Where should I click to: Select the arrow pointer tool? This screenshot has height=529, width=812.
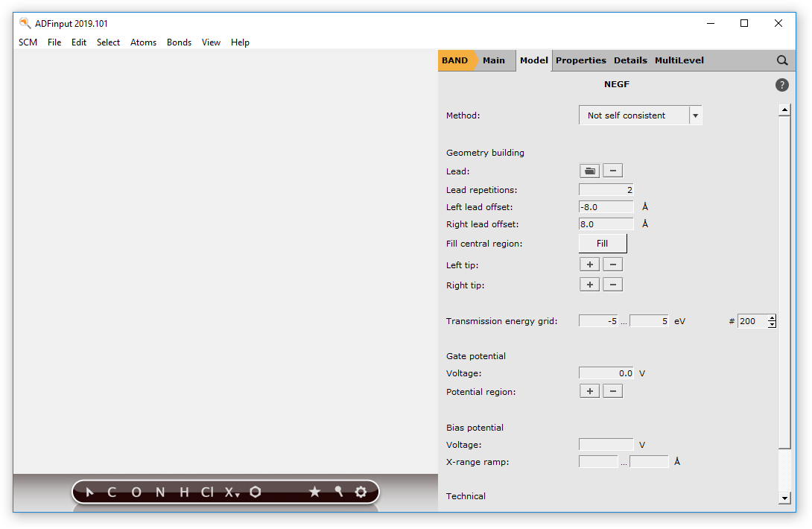coord(89,492)
